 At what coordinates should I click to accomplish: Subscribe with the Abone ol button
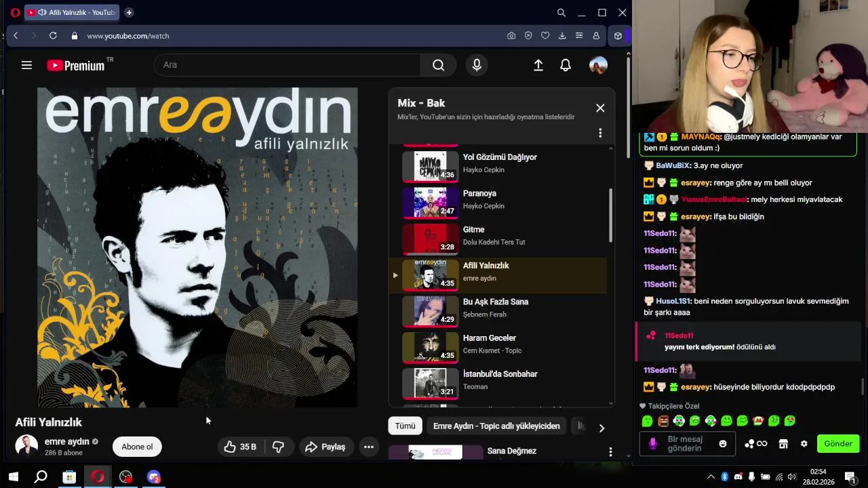pos(137,447)
